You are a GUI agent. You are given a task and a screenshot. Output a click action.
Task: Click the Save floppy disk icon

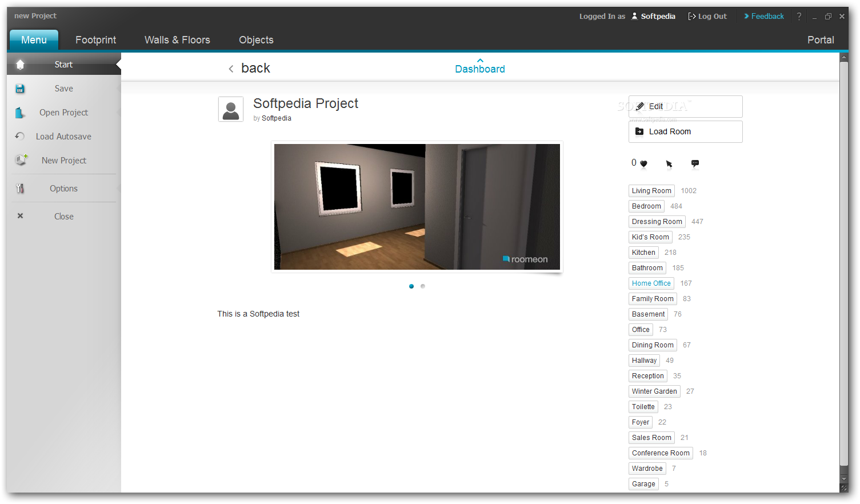pos(20,89)
